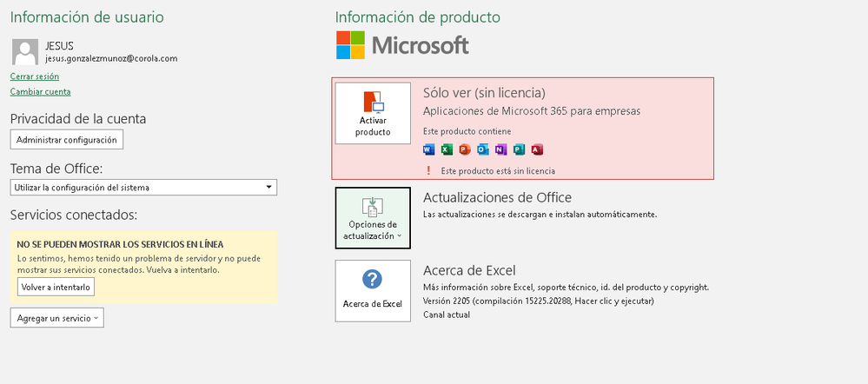The image size is (868, 384).
Task: Click the red unlicensed warning exclamation icon
Action: click(427, 170)
